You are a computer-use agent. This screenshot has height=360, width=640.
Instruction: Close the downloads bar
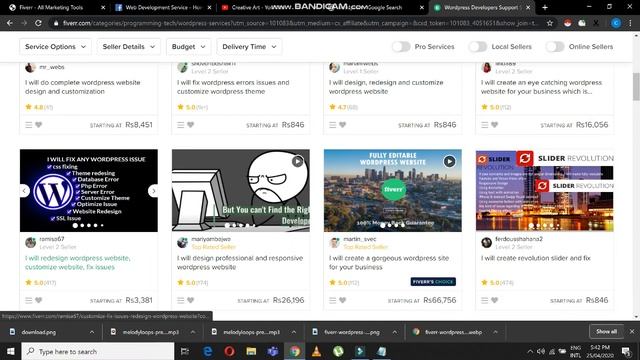[632, 331]
